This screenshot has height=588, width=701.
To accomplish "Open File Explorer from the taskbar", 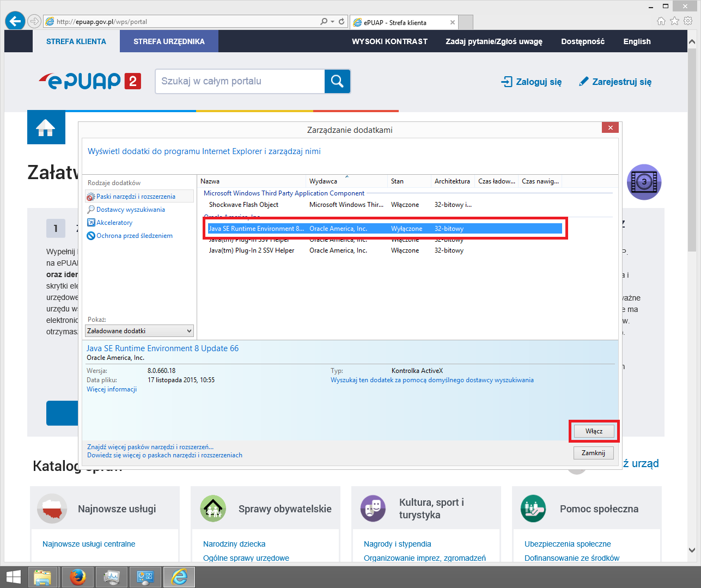I will [42, 577].
